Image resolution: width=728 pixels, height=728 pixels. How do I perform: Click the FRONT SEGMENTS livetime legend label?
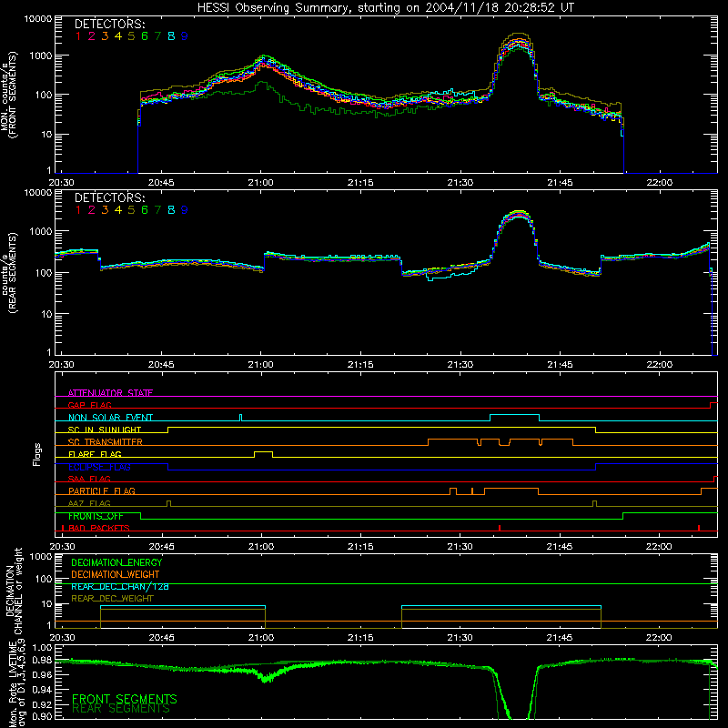[125, 699]
